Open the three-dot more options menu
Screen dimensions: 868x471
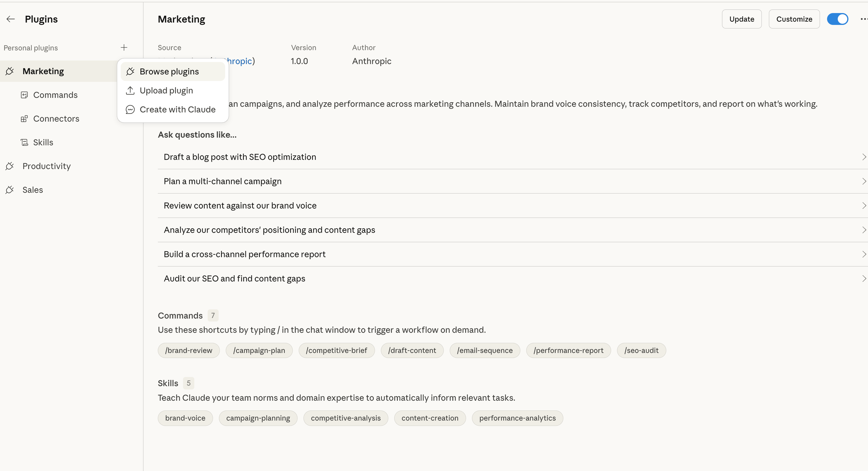(x=864, y=19)
